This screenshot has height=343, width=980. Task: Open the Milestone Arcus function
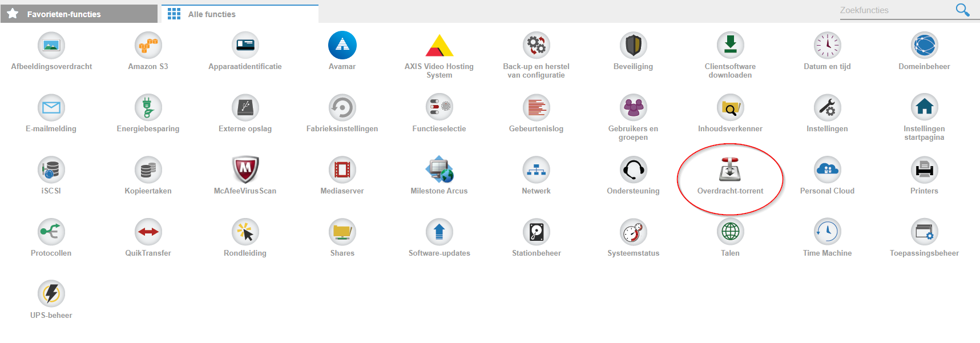point(439,170)
